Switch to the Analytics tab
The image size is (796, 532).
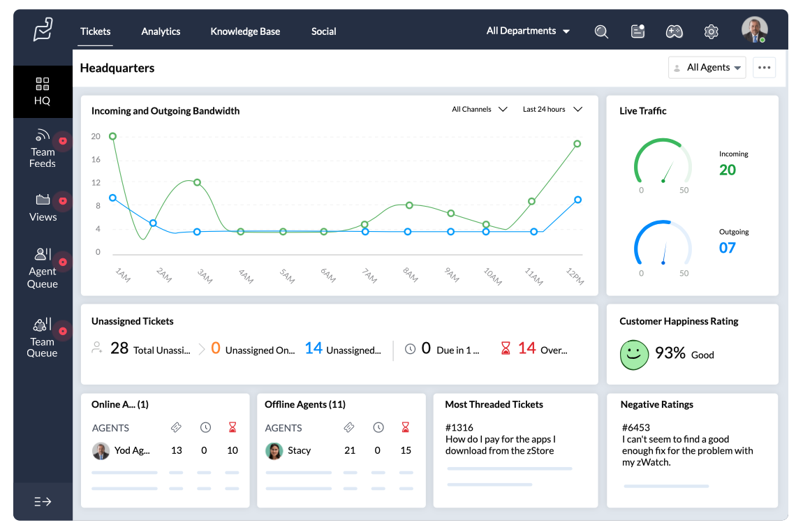(x=161, y=31)
